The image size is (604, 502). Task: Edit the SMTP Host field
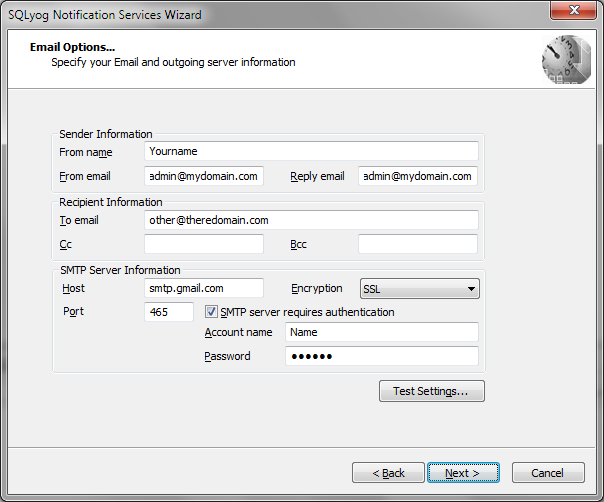click(x=204, y=288)
